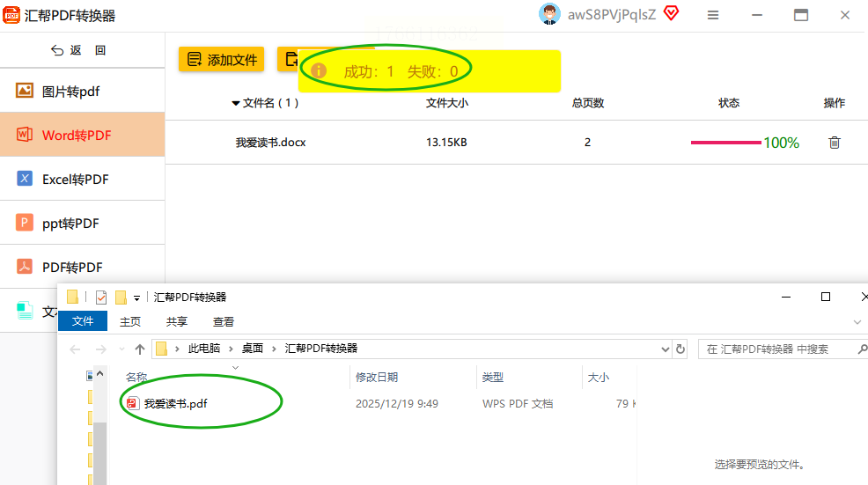
Task: Click the Explorer new folder quick-access icon
Action: [121, 298]
